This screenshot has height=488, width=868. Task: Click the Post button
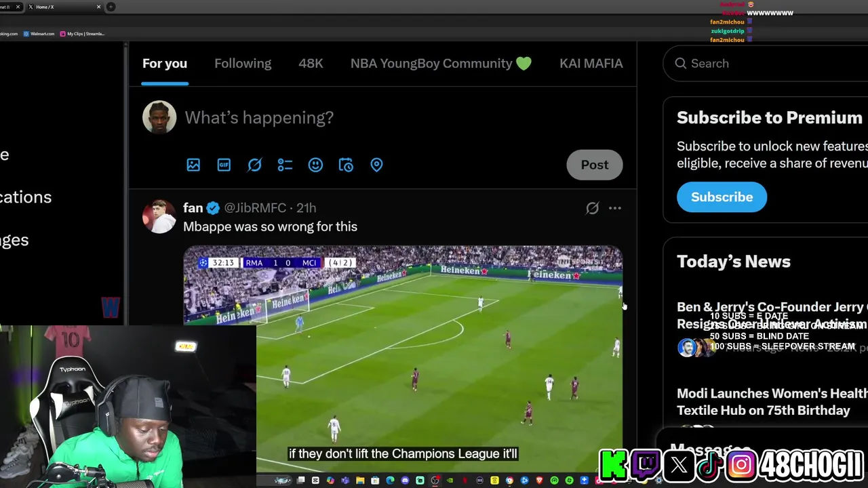click(595, 165)
